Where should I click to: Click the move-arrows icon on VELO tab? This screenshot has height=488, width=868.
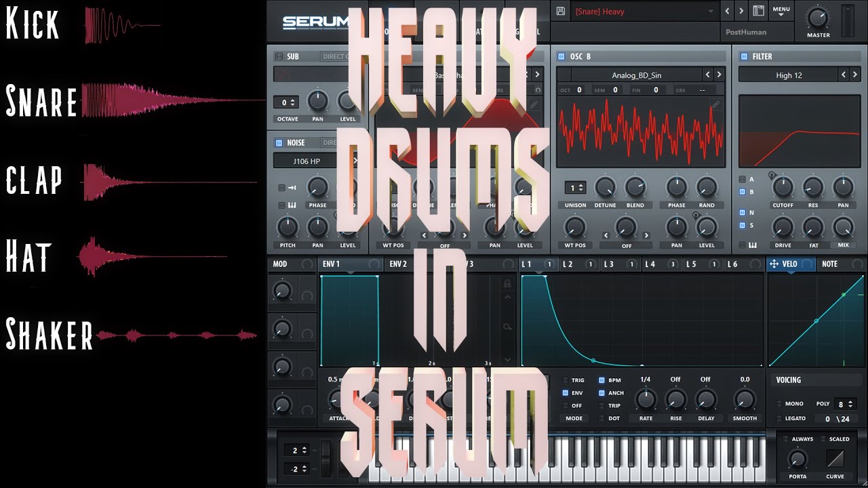tap(773, 264)
